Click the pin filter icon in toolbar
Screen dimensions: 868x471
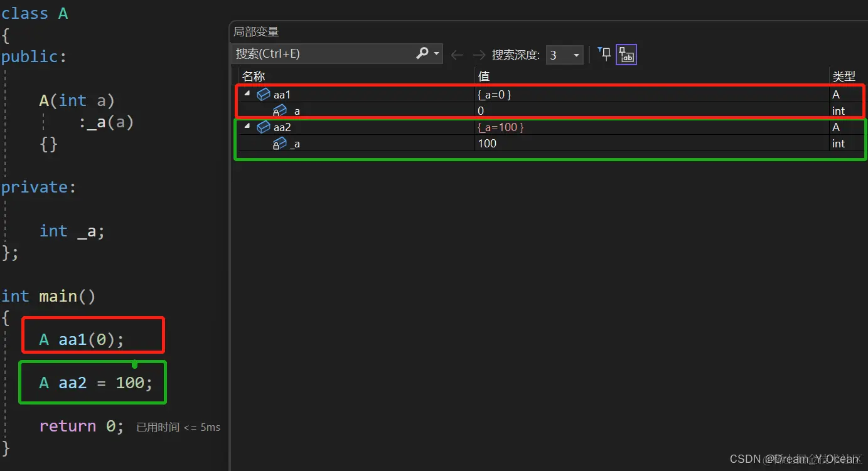[604, 55]
